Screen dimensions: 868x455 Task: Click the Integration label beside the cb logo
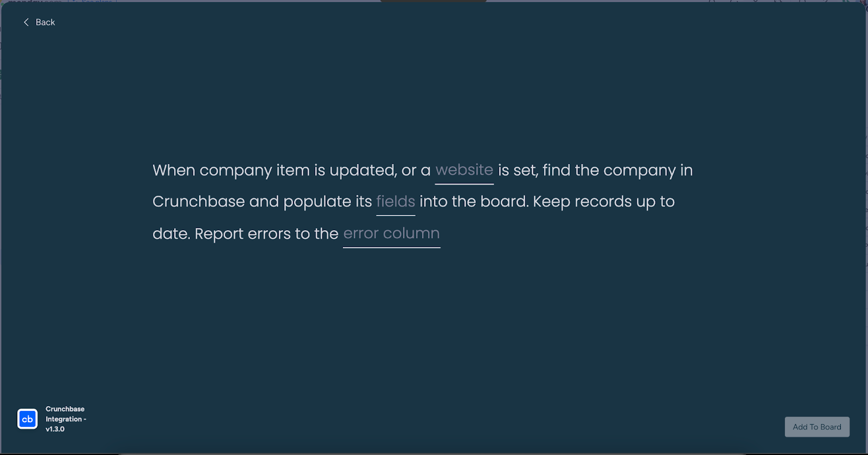pyautogui.click(x=64, y=419)
